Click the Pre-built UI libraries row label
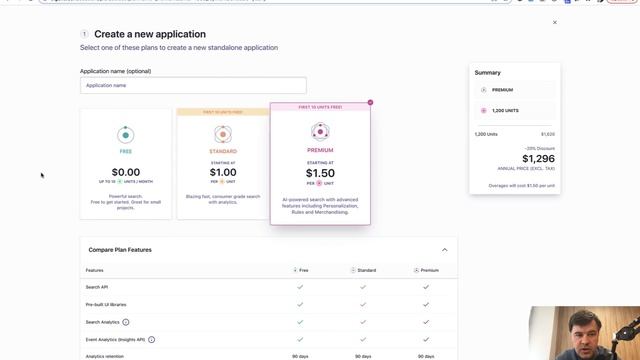640x360 pixels. [x=106, y=304]
